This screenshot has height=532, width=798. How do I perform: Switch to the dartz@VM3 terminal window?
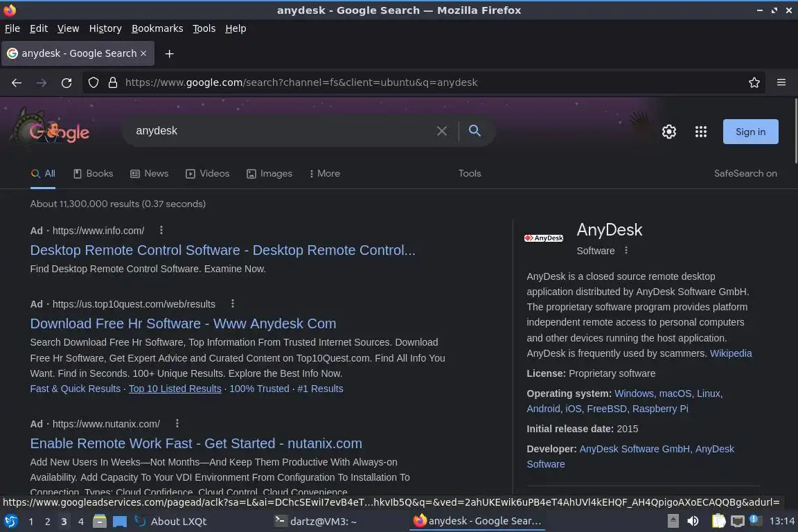[316, 521]
